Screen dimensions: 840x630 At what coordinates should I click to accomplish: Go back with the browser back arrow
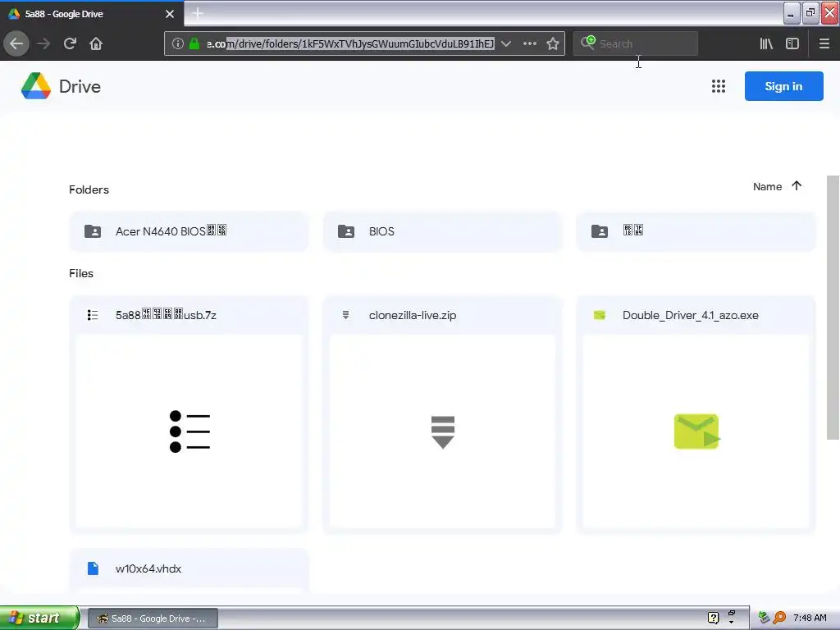tap(16, 43)
